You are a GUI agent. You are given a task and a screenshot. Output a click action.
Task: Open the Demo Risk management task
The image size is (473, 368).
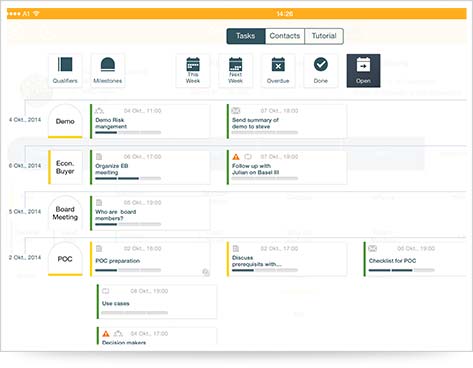pyautogui.click(x=150, y=121)
